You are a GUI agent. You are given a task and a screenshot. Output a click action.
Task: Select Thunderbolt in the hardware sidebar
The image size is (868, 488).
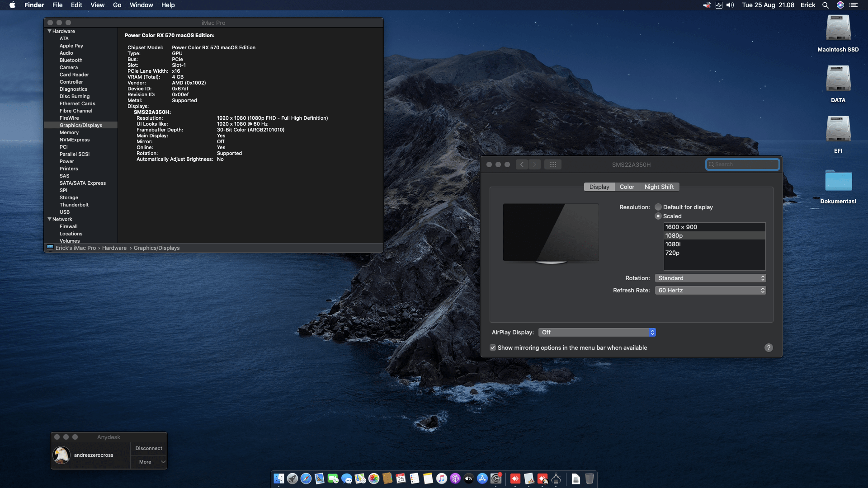coord(74,205)
